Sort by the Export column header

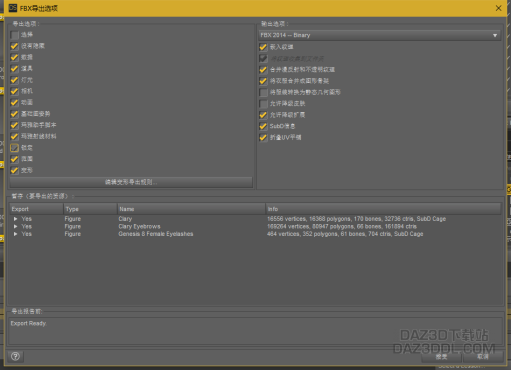(x=36, y=209)
